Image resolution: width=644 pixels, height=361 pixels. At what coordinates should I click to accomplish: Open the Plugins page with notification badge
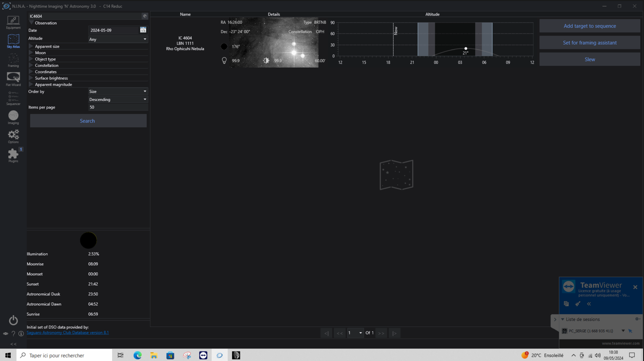click(13, 154)
